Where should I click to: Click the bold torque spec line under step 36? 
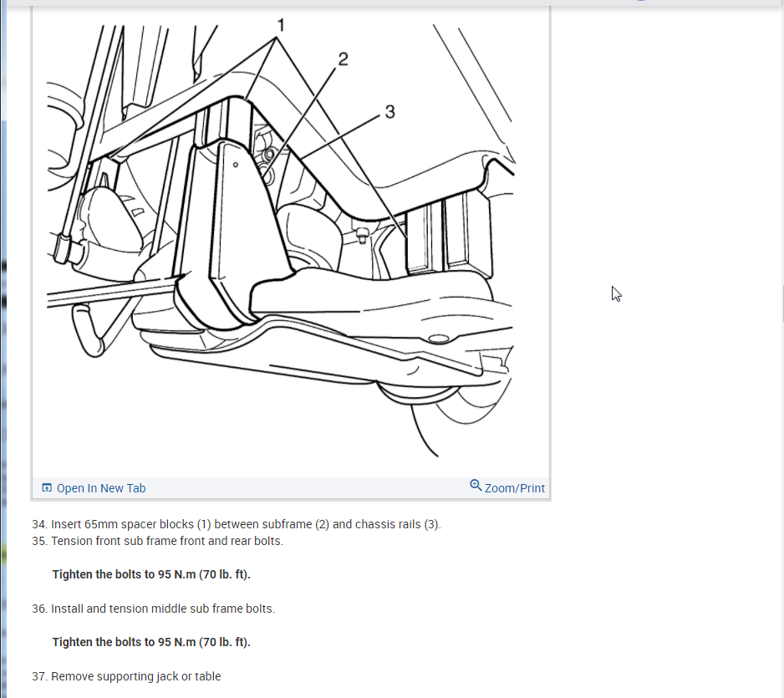[x=151, y=642]
